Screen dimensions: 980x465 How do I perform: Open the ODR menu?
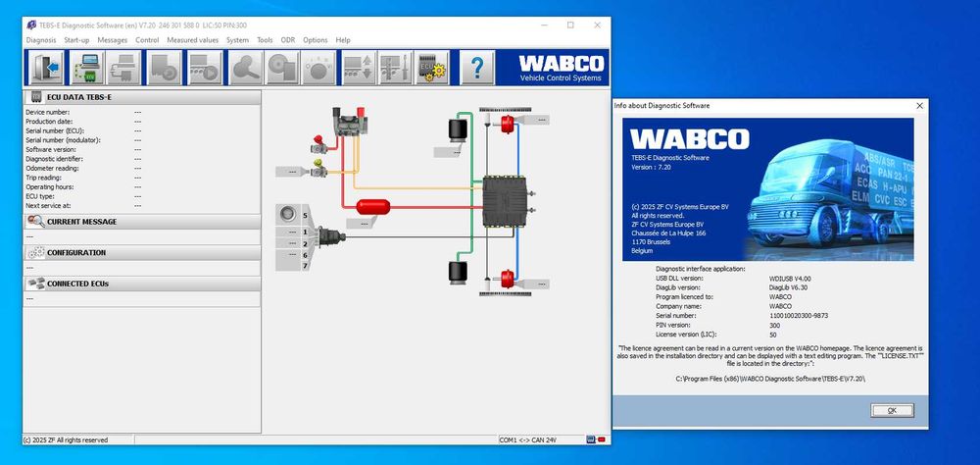point(287,40)
